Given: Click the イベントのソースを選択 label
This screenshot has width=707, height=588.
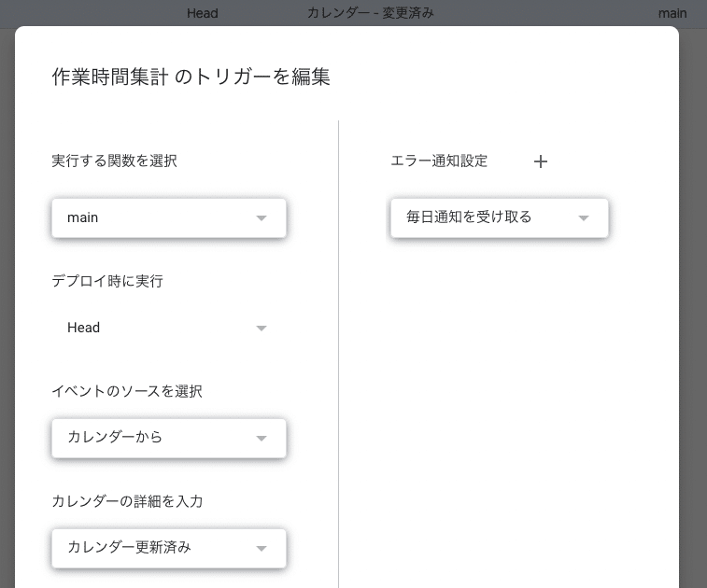Looking at the screenshot, I should pyautogui.click(x=127, y=391).
